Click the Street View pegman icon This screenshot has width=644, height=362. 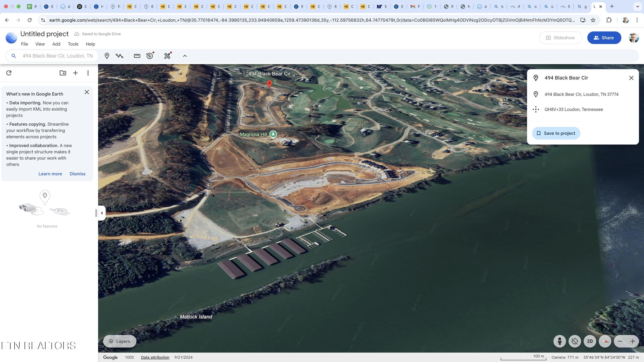point(559,341)
